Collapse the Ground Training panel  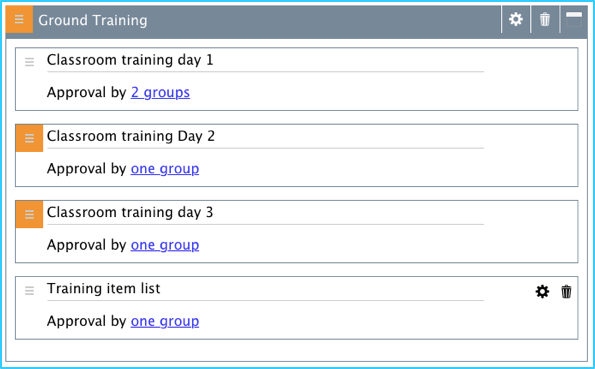[x=574, y=19]
